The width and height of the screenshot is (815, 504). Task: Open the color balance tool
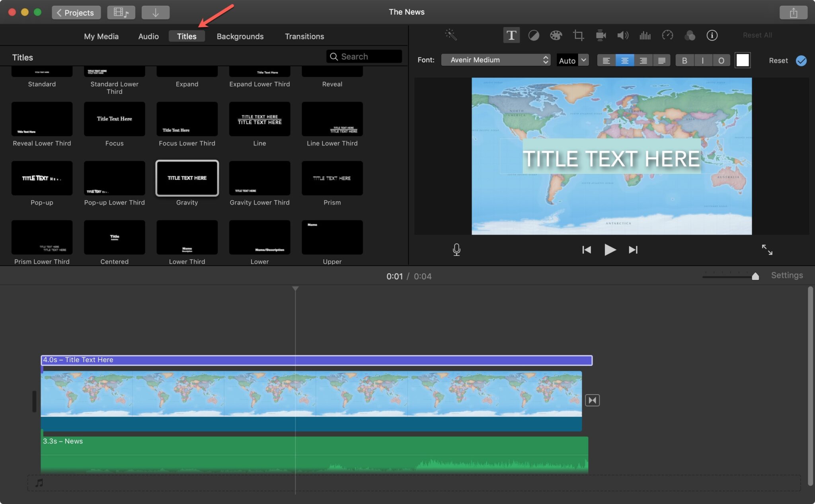tap(533, 35)
